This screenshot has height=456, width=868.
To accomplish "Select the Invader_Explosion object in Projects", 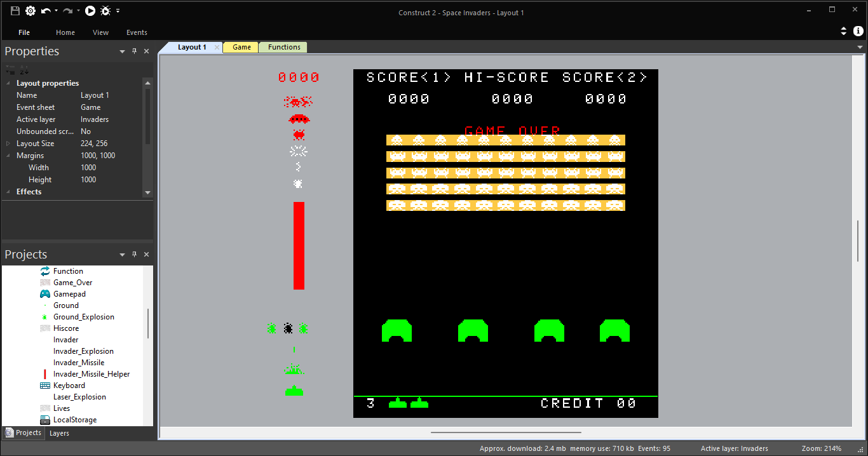I will (x=83, y=351).
